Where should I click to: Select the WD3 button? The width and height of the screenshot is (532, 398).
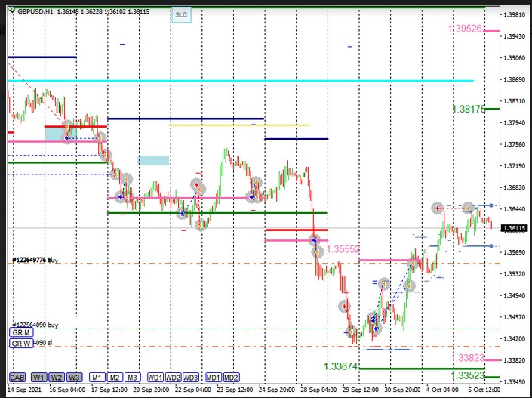pyautogui.click(x=192, y=377)
